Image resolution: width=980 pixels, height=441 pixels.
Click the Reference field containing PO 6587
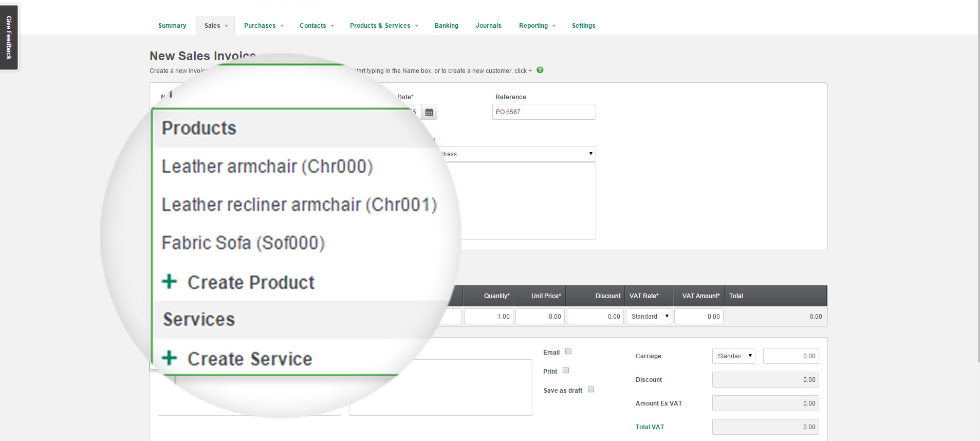[544, 112]
